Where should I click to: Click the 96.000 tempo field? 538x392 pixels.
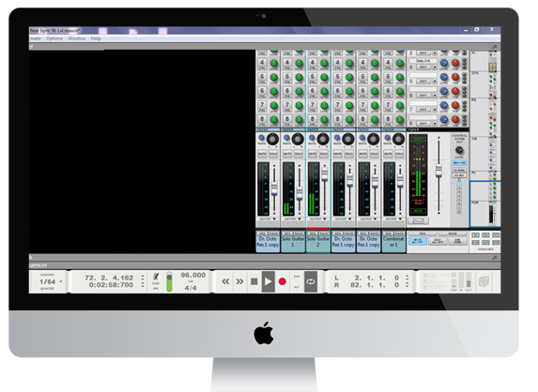pyautogui.click(x=193, y=275)
